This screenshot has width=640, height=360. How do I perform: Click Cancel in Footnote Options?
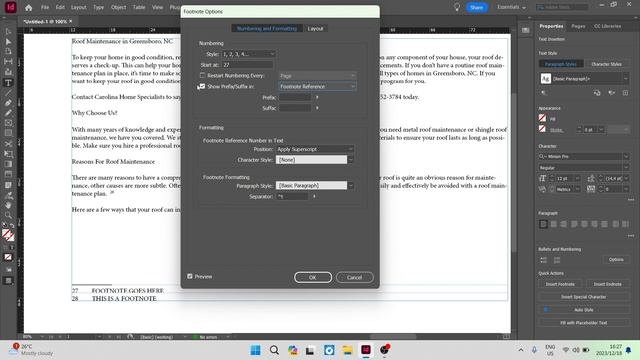(x=354, y=277)
